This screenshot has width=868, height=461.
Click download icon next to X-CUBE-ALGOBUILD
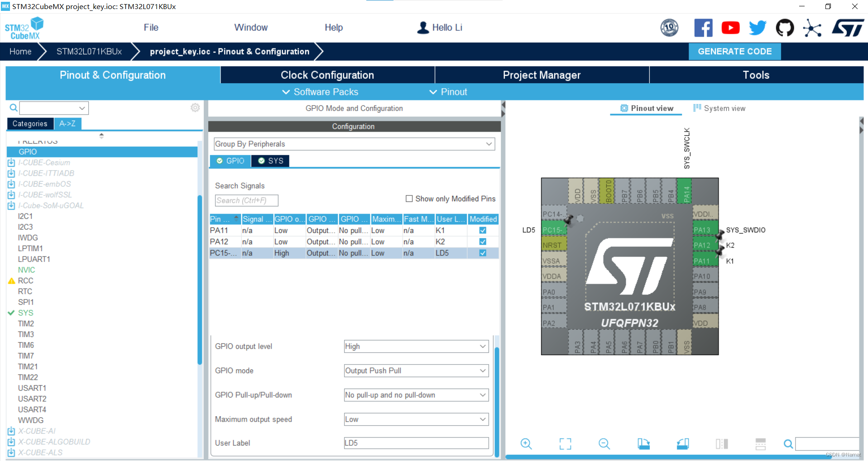click(11, 442)
